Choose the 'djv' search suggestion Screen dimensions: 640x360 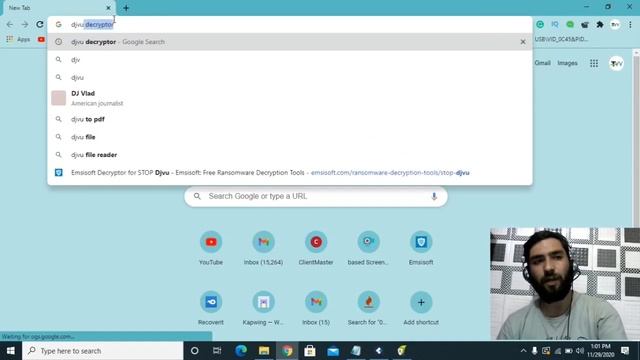290,60
